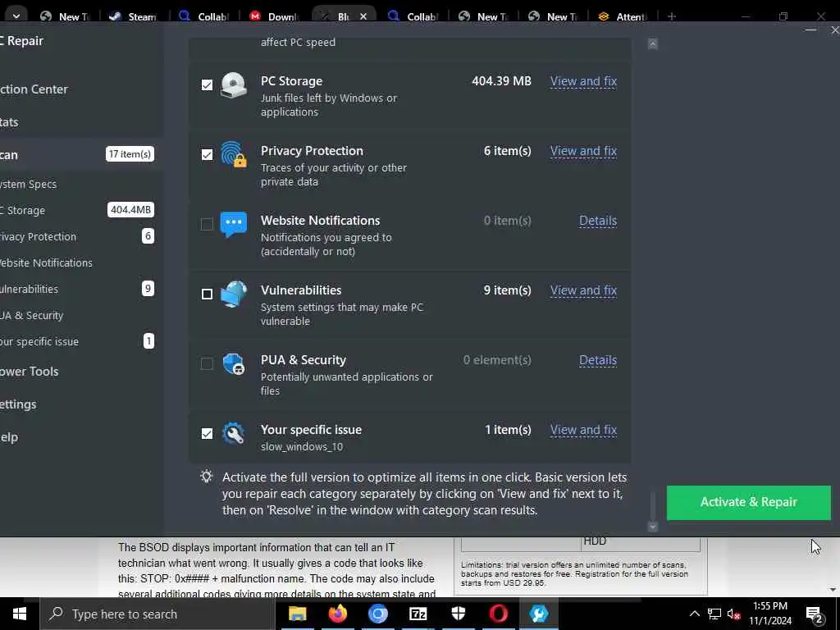Open the notification center icon
The image size is (840, 630).
click(815, 614)
